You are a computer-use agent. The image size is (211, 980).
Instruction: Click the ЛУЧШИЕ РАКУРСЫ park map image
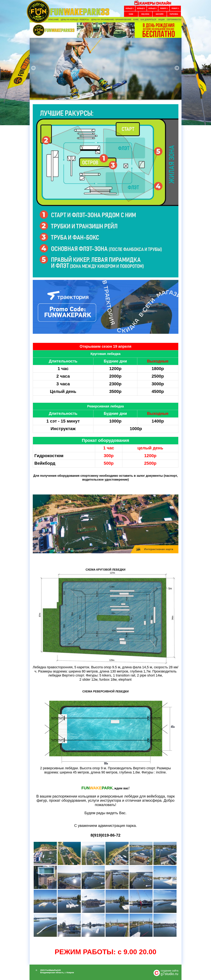(105, 191)
